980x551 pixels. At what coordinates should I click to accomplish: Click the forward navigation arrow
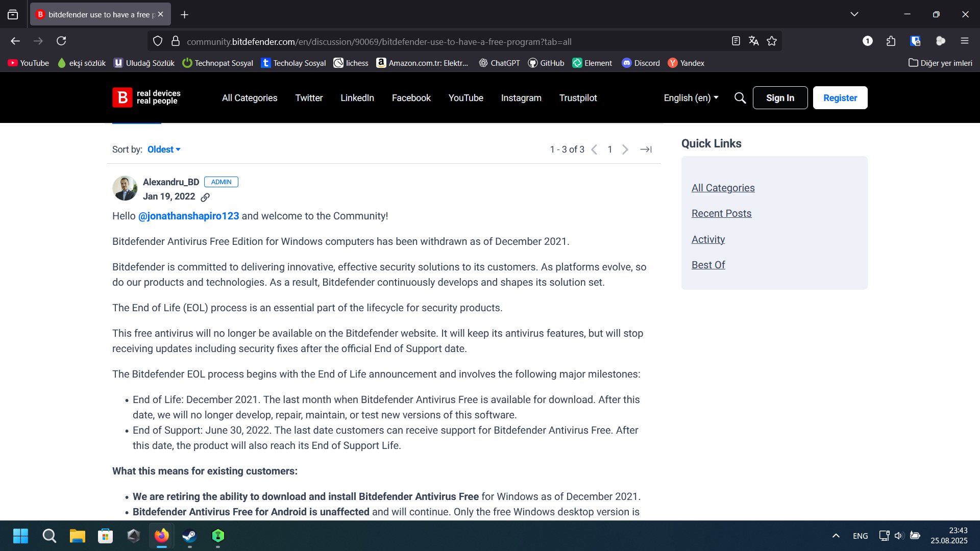[x=38, y=41]
